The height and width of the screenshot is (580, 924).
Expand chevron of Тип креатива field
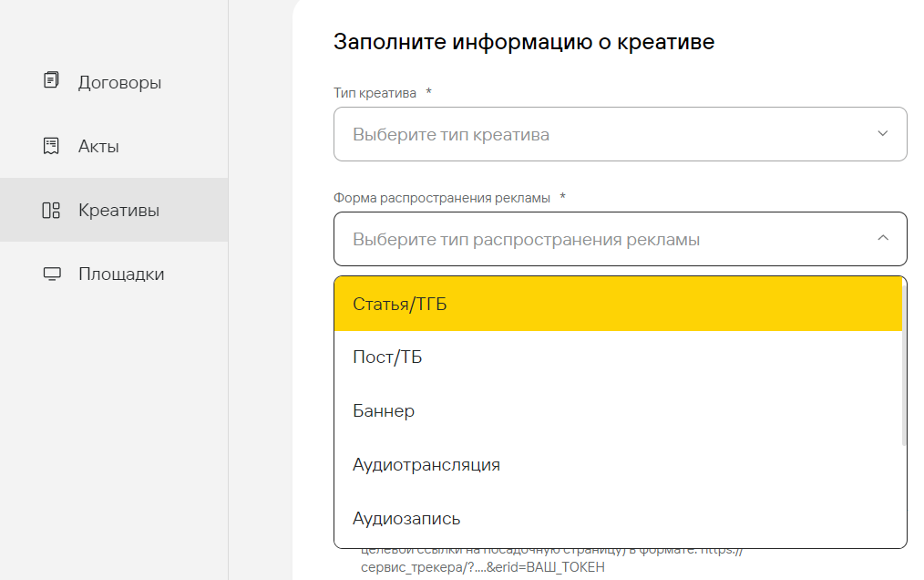pyautogui.click(x=882, y=134)
